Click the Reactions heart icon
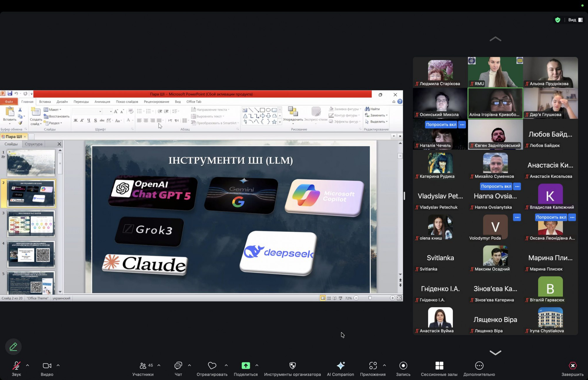The height and width of the screenshot is (380, 588). (x=212, y=366)
